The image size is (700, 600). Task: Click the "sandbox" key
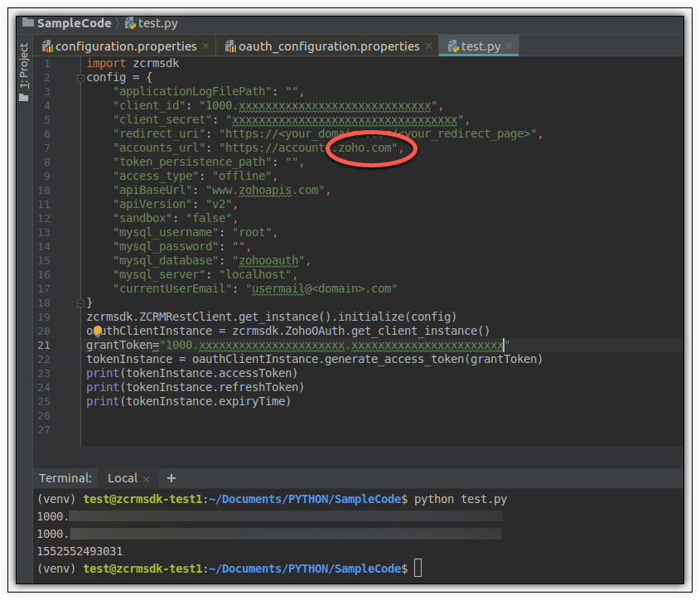142,219
